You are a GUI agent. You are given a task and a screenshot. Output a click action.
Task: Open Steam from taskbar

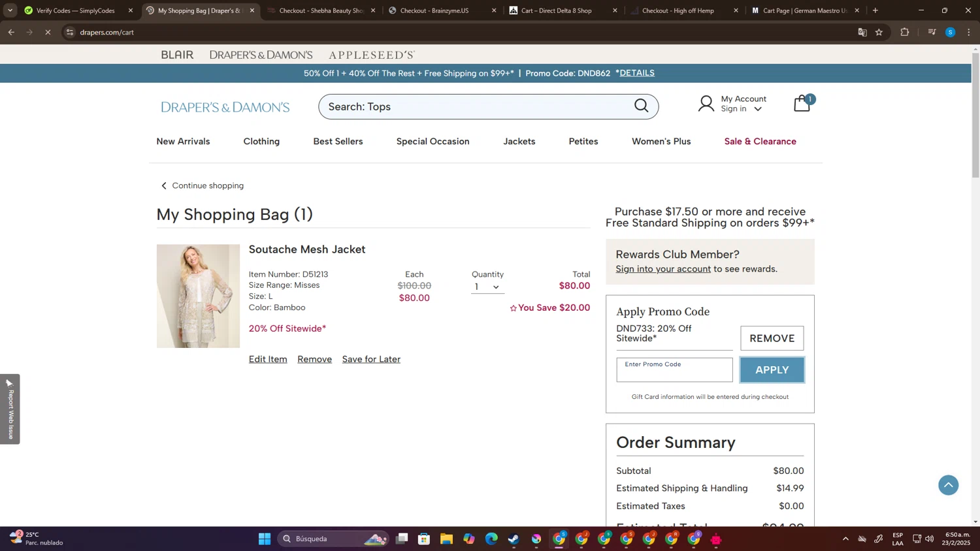coord(514,539)
